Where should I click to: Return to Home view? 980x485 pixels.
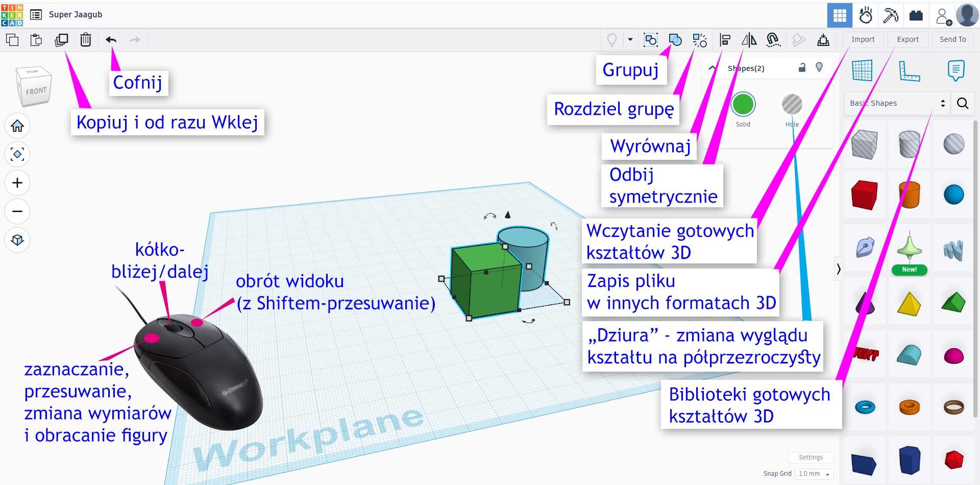coord(17,126)
